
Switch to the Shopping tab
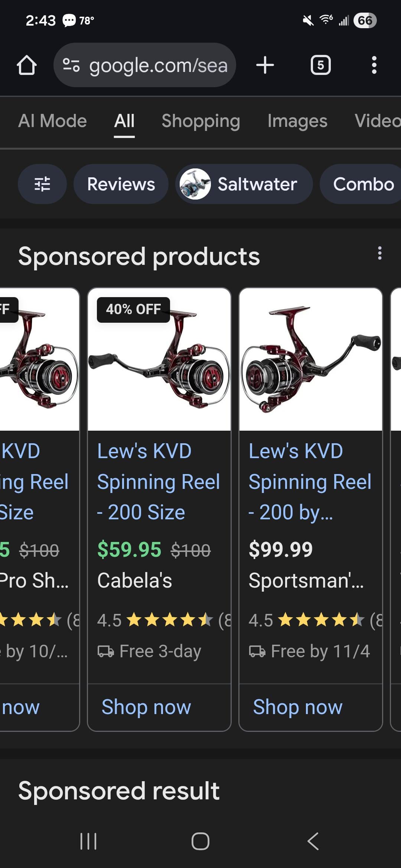point(201,121)
